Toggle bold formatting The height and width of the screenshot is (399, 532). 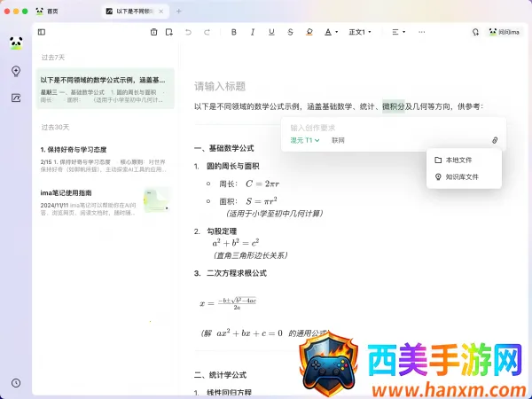tap(234, 32)
